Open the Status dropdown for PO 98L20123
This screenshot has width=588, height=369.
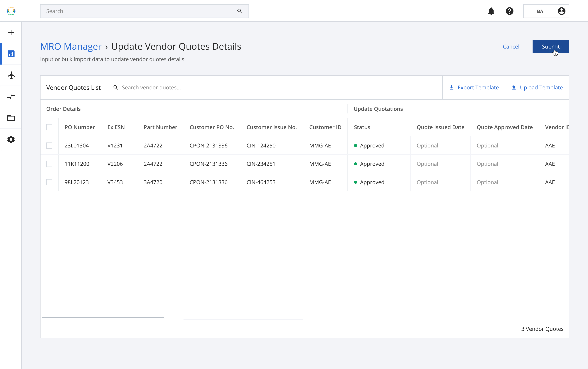point(379,182)
